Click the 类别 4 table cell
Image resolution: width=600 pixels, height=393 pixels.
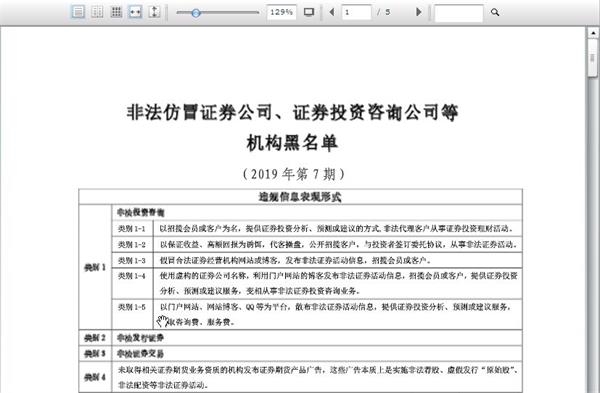click(x=95, y=377)
